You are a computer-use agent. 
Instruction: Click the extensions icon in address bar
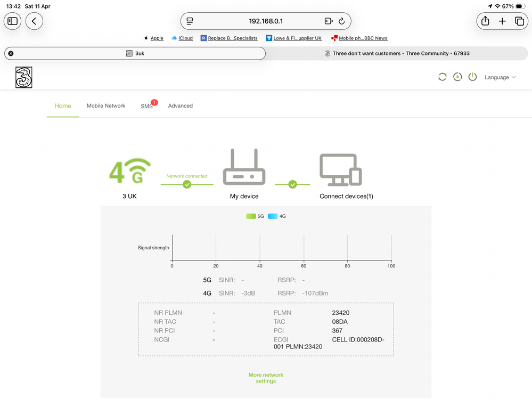[x=329, y=21]
